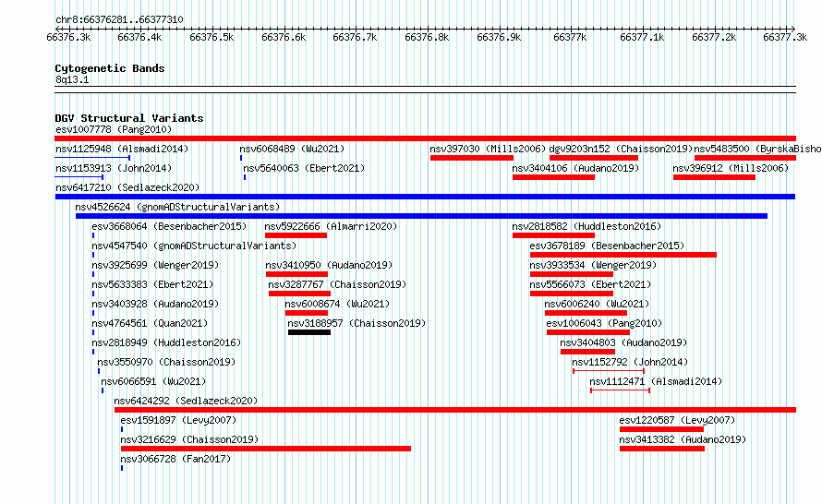The image size is (822, 504).
Task: Click nsv5640063 (Ebert2021) label
Action: 304,168
